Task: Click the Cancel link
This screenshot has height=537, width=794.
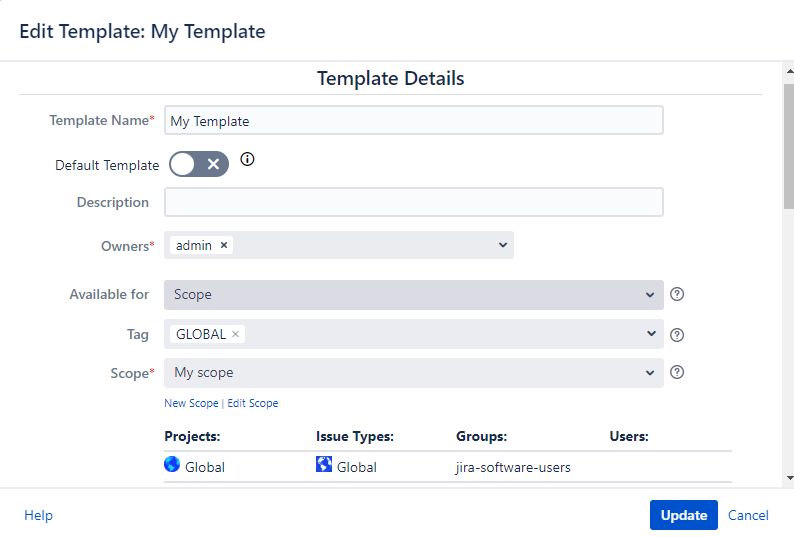Action: coord(748,515)
